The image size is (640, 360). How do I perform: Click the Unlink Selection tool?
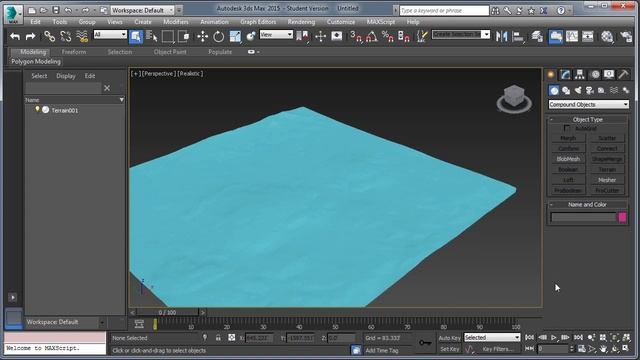click(x=66, y=36)
